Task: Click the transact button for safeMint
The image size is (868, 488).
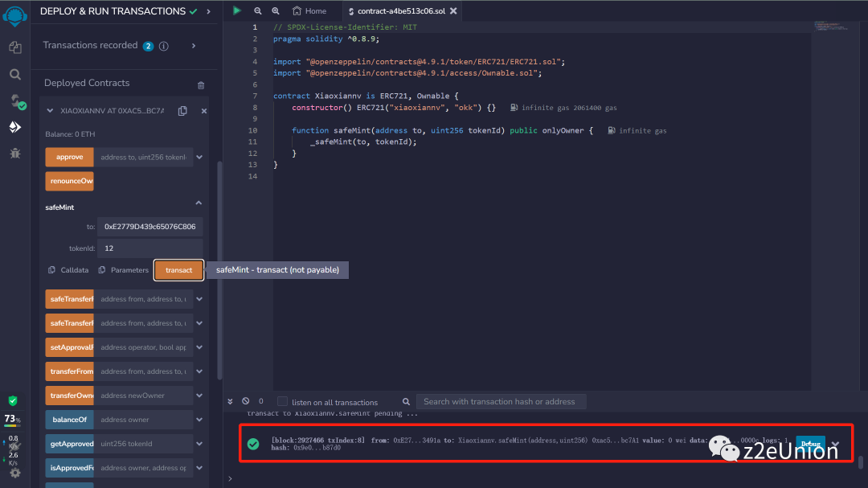Action: pyautogui.click(x=178, y=270)
